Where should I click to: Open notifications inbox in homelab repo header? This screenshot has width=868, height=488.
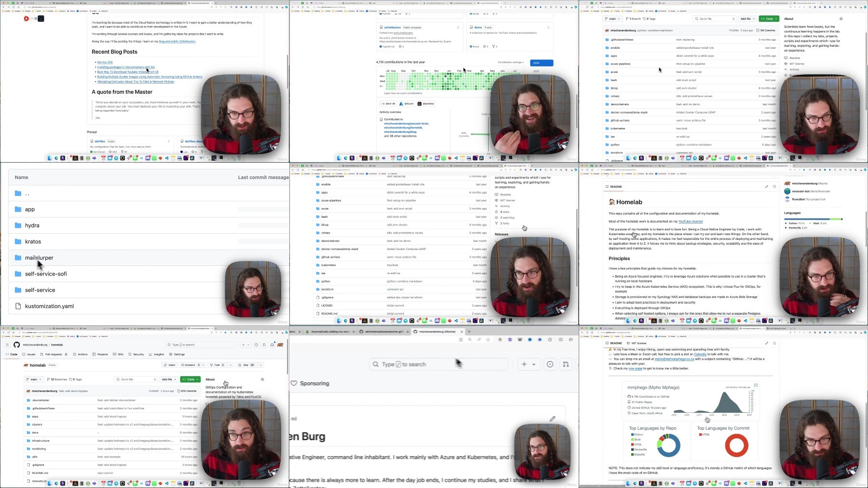(272, 345)
